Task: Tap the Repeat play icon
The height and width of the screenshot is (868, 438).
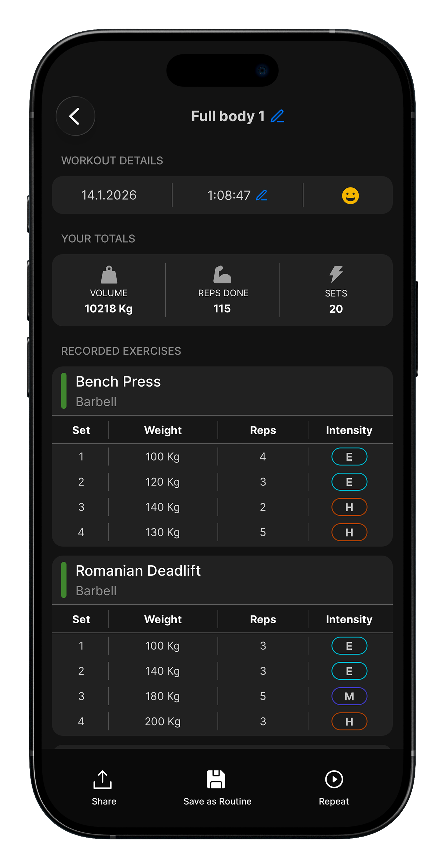Action: (334, 779)
